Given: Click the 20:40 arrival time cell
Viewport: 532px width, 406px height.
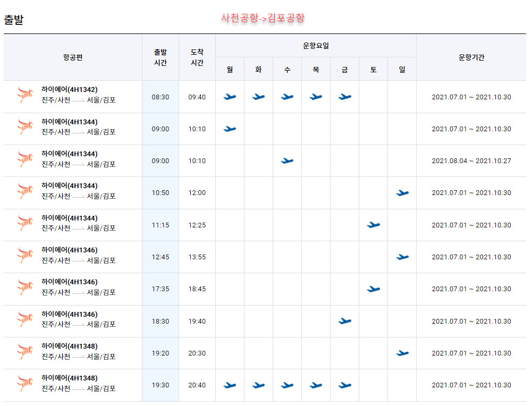Looking at the screenshot, I should 197,385.
